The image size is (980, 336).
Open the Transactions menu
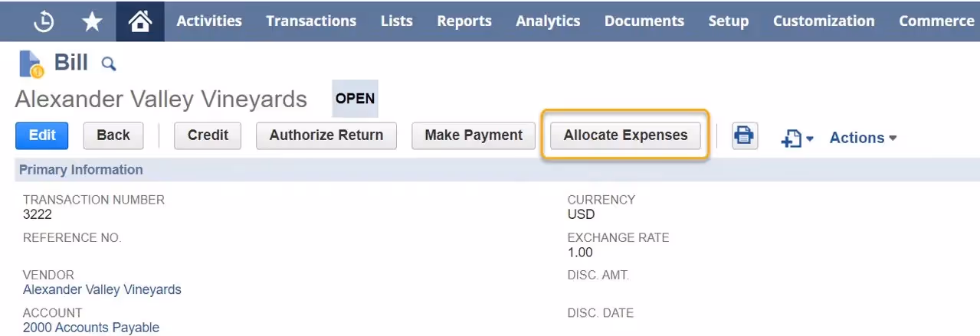[x=311, y=21]
